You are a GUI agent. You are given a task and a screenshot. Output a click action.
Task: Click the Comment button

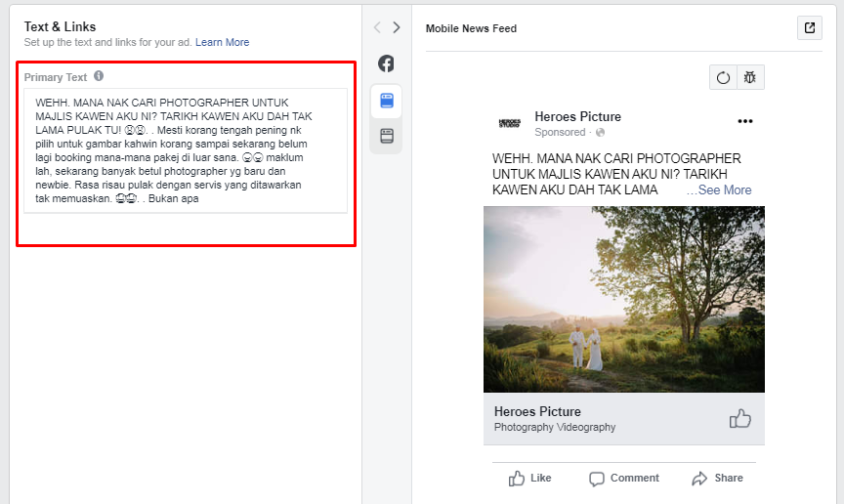(x=624, y=479)
